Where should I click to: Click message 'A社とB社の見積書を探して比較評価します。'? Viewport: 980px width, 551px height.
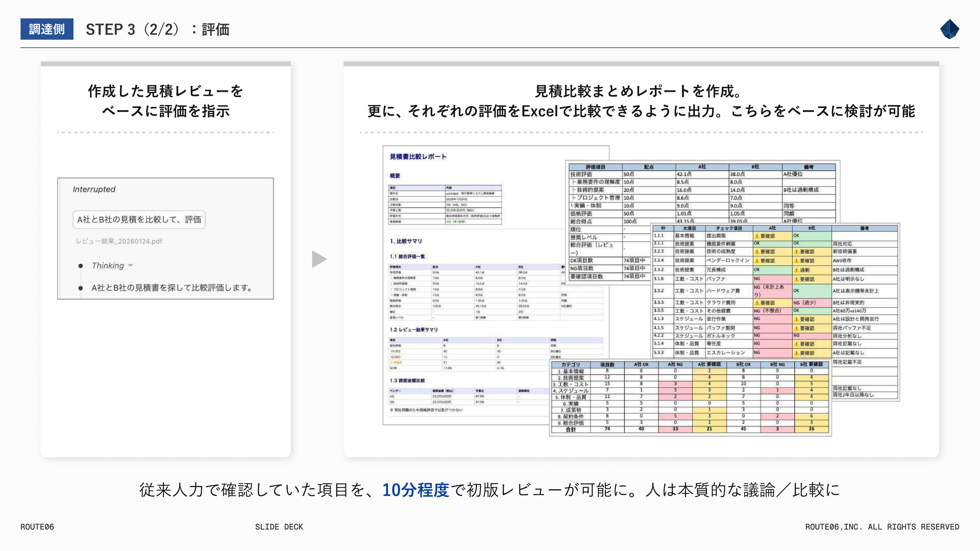point(172,288)
